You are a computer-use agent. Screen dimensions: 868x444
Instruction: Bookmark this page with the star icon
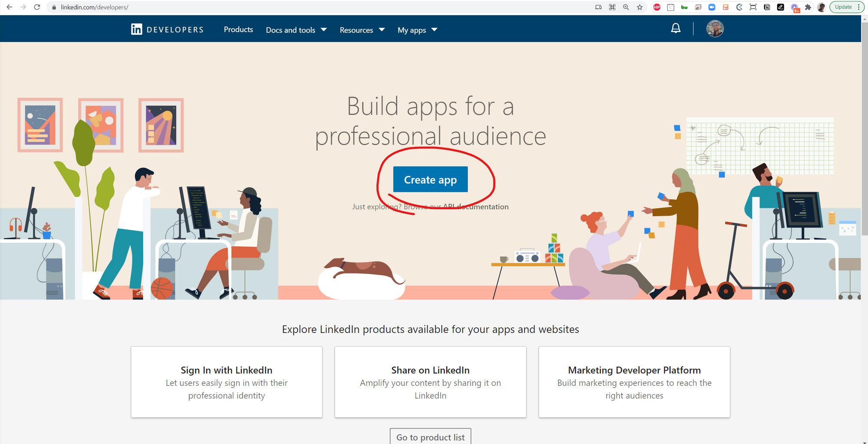click(640, 7)
